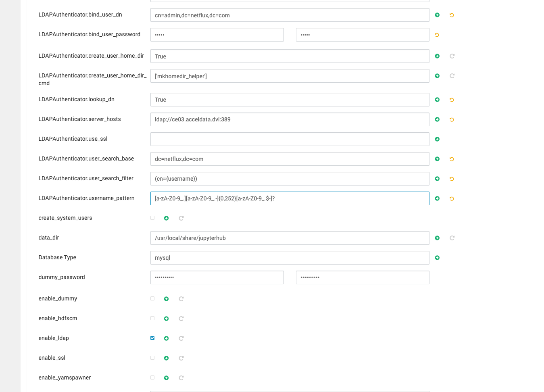
Task: Edit the create_user_home_dir_cmd field
Action: point(290,76)
